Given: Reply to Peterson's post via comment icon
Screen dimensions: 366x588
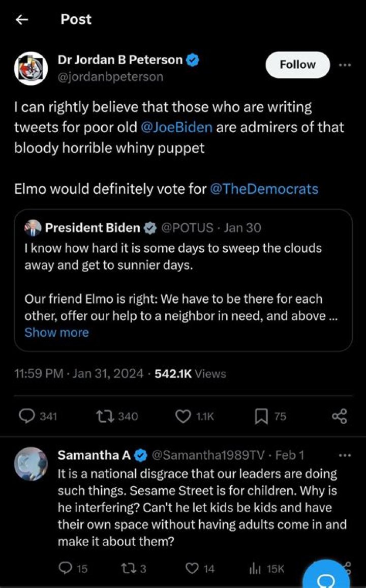Looking at the screenshot, I should (26, 416).
